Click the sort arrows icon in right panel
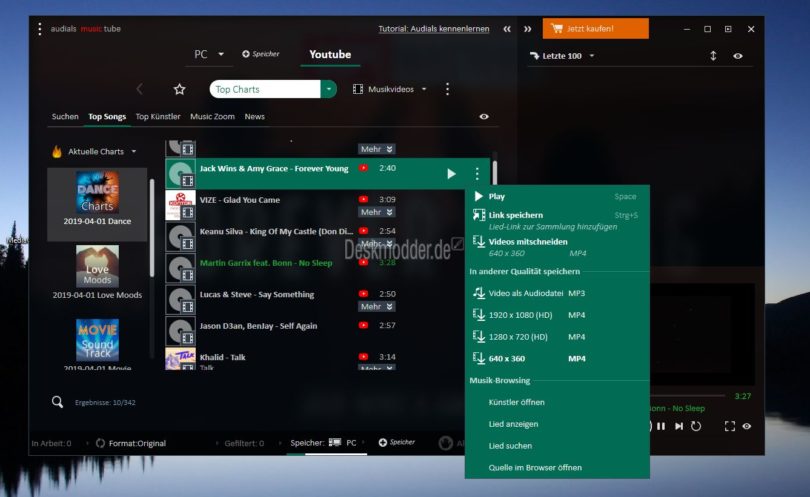 pos(713,56)
